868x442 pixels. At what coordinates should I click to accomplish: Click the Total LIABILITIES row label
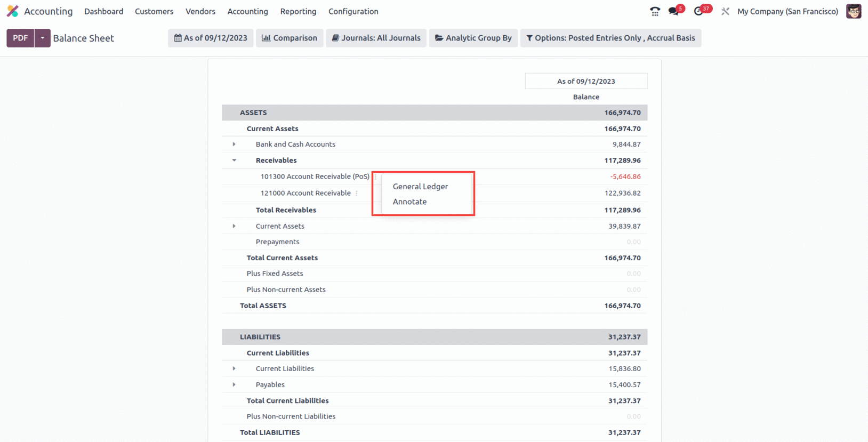pyautogui.click(x=270, y=432)
